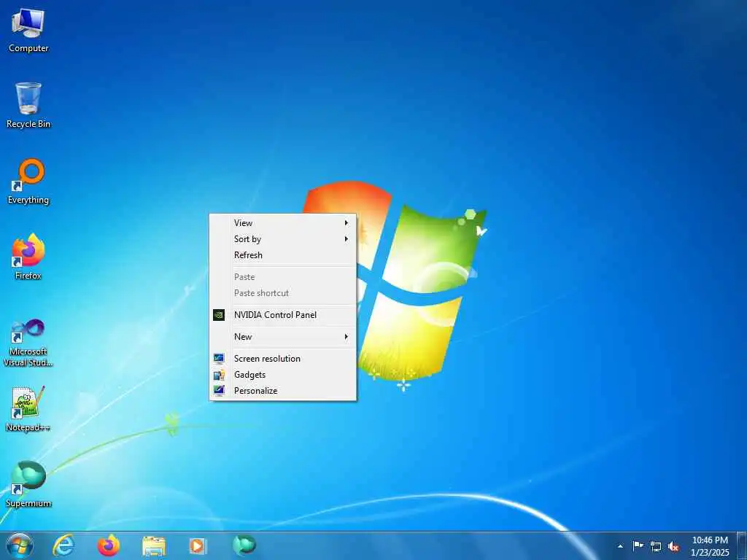Show hidden tray icons arrow
This screenshot has width=747, height=560.
(x=620, y=546)
